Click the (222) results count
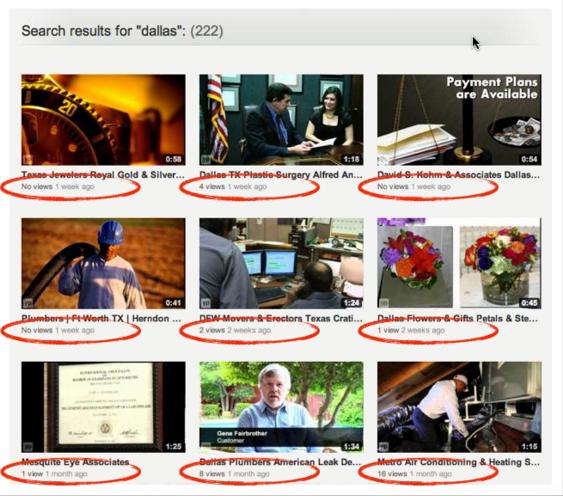The height and width of the screenshot is (496, 563). (x=206, y=31)
